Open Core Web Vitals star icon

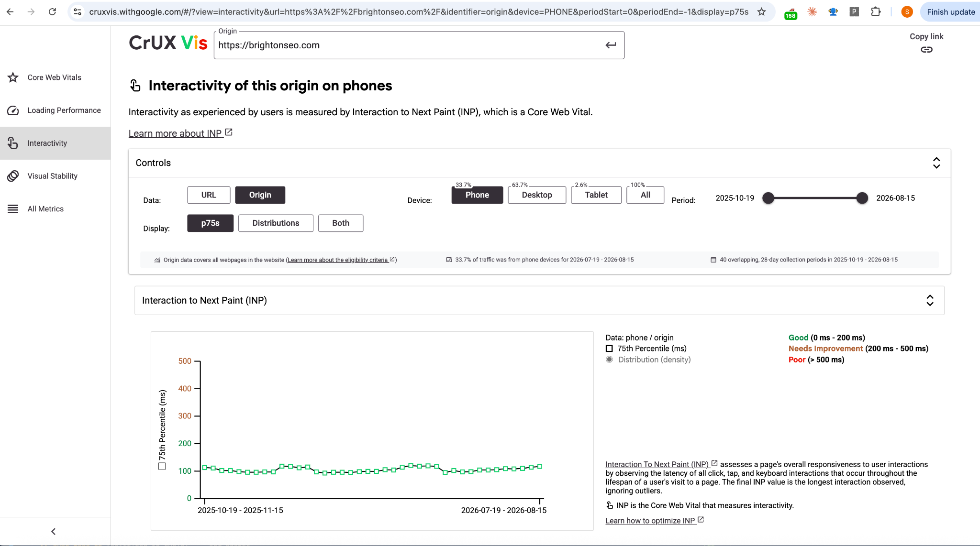click(x=13, y=77)
